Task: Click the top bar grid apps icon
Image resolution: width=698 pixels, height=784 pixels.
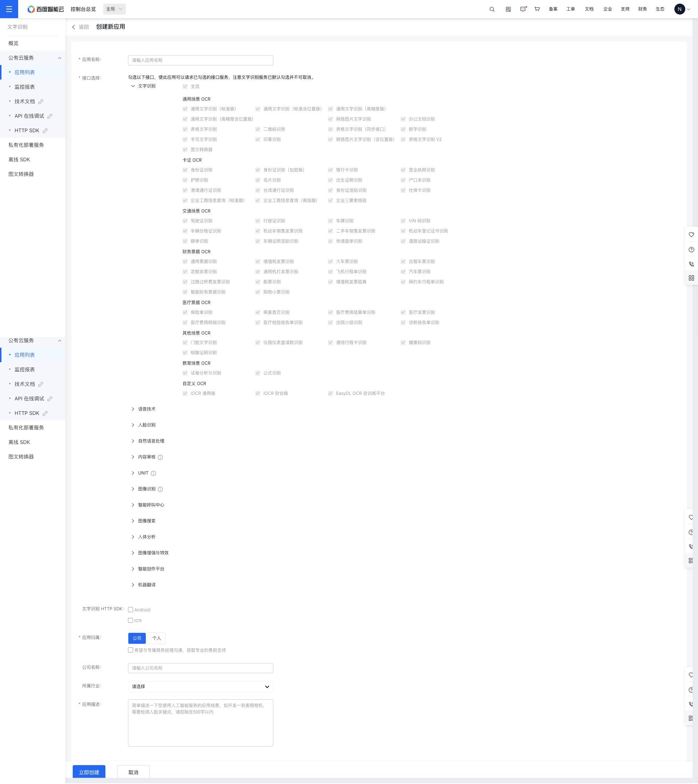Action: coord(508,9)
